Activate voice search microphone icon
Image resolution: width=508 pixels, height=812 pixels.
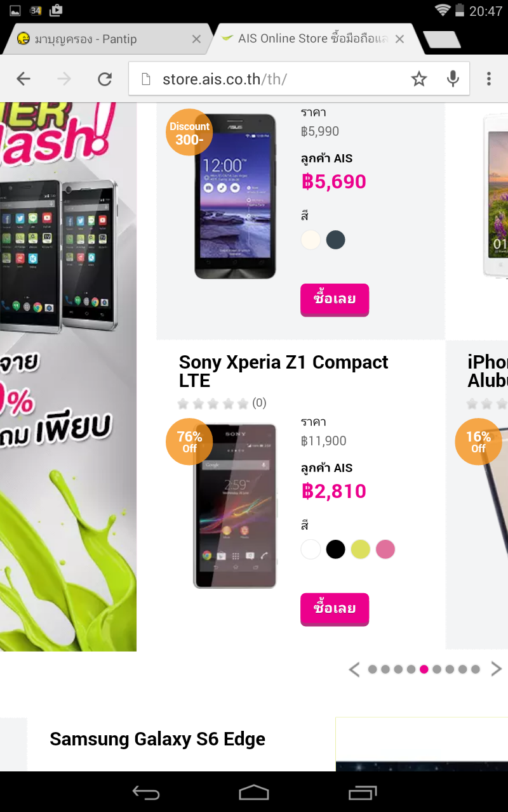tap(453, 79)
